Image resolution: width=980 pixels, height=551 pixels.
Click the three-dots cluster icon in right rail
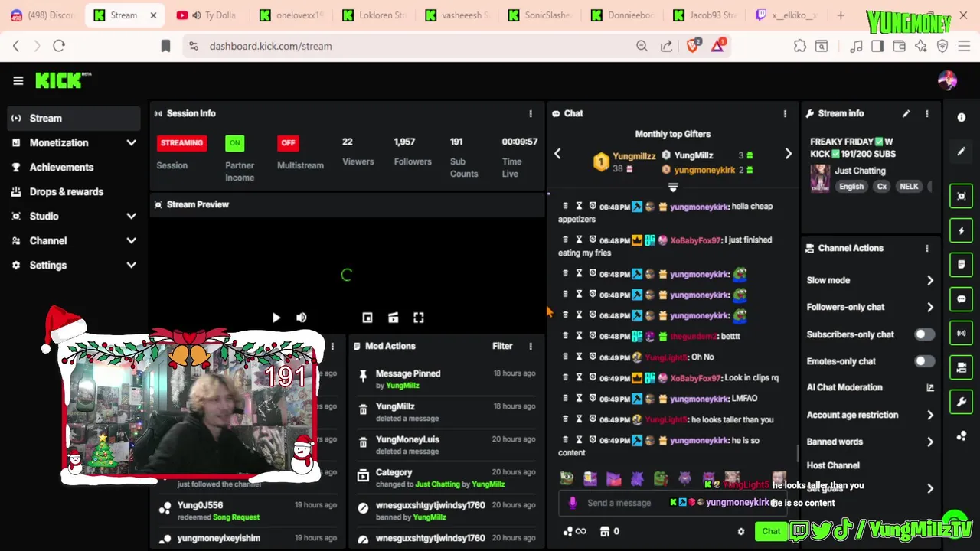point(962,435)
